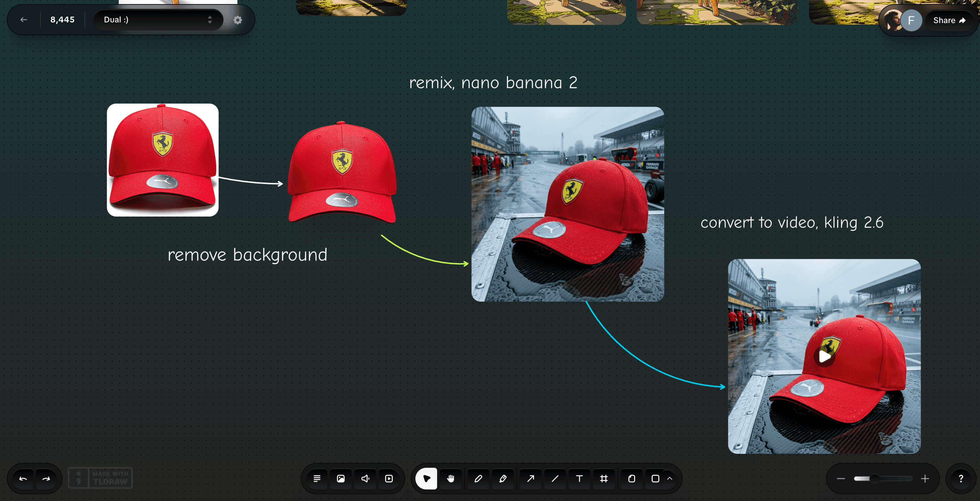This screenshot has width=980, height=501.
Task: Pick the Highlighter tool
Action: point(503,479)
